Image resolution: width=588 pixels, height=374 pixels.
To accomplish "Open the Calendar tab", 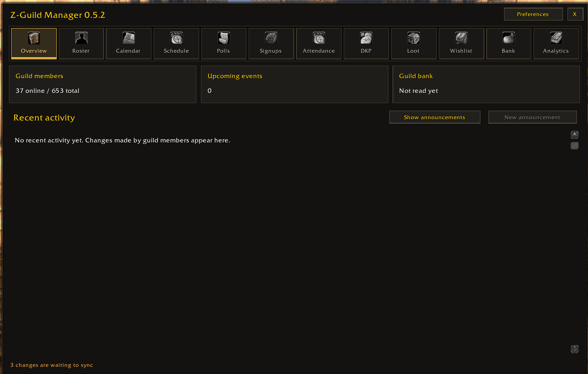I will 129,44.
